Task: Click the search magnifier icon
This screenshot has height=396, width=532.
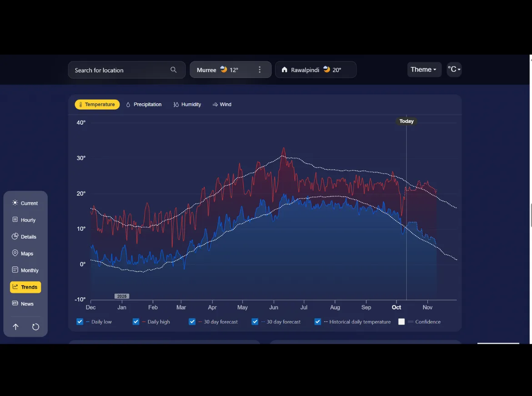Action: click(173, 70)
